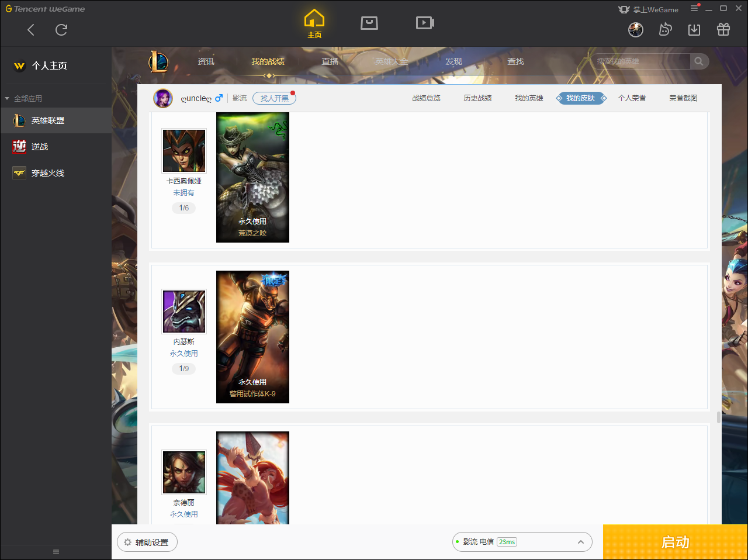Click 永久使用 status under 内瑟斯
748x560 pixels.
click(183, 354)
